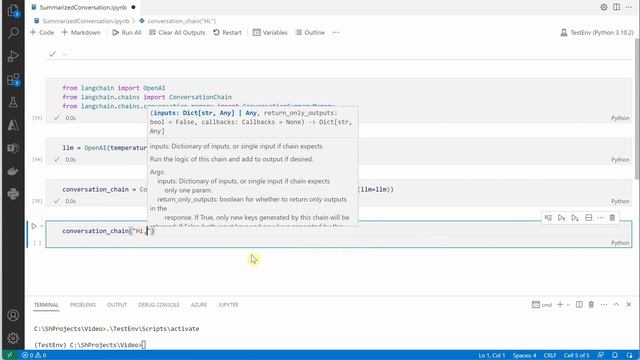Create a new terminal with plus icon
640x360 pixels.
click(x=560, y=304)
